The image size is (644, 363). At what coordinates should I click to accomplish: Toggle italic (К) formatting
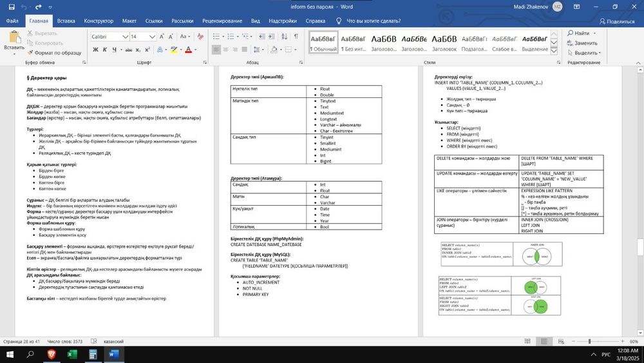(105, 50)
